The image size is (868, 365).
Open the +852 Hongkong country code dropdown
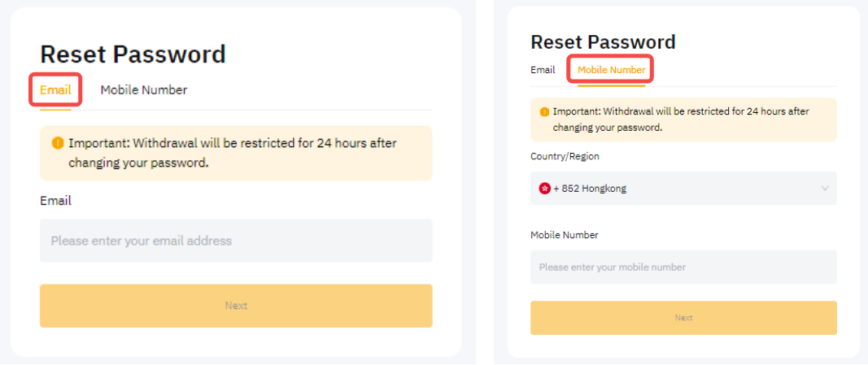click(683, 189)
